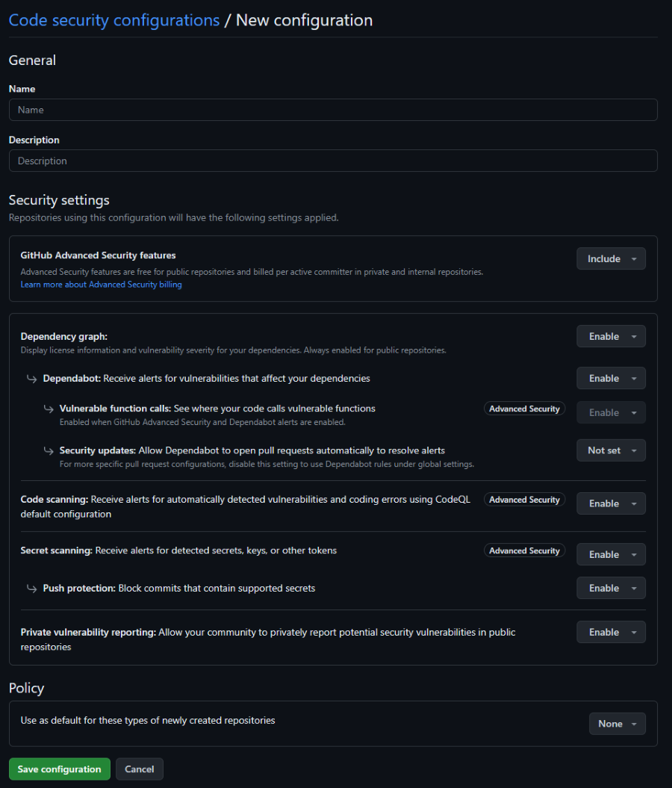Focus the Description text field
This screenshot has height=788, width=672.
[333, 161]
